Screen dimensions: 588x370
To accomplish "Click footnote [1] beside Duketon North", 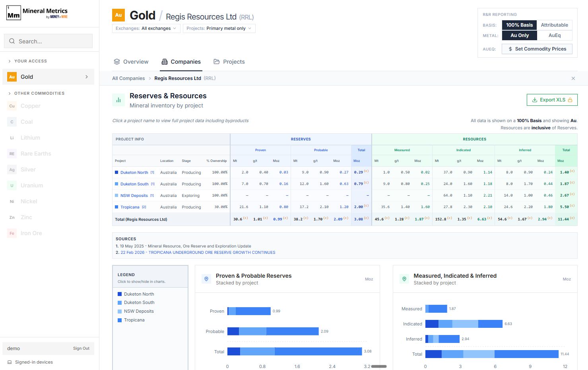I will point(152,173).
